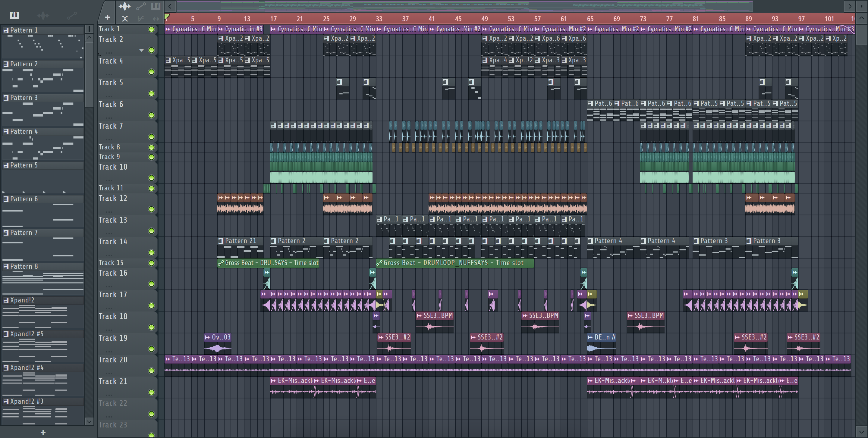Click the right arrow beside playlist overview

pos(850,6)
